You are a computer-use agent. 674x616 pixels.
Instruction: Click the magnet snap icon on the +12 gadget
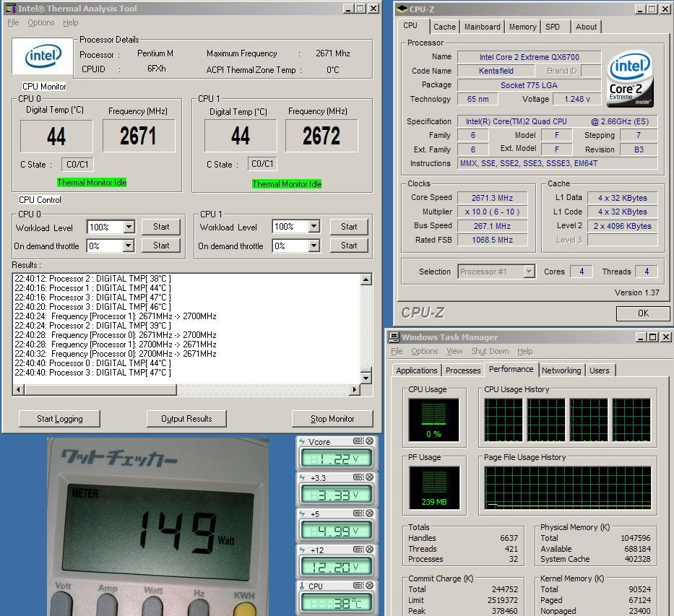click(358, 549)
